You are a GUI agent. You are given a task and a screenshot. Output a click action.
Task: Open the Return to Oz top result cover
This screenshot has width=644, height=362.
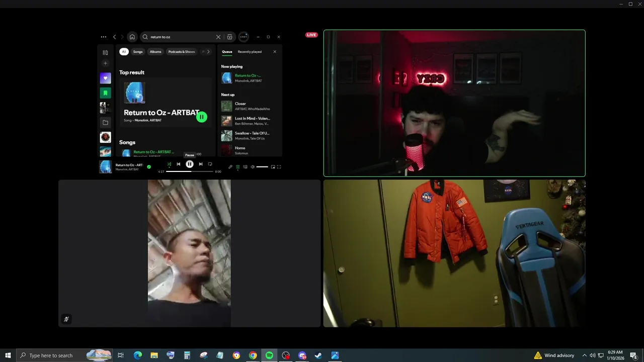point(134,93)
